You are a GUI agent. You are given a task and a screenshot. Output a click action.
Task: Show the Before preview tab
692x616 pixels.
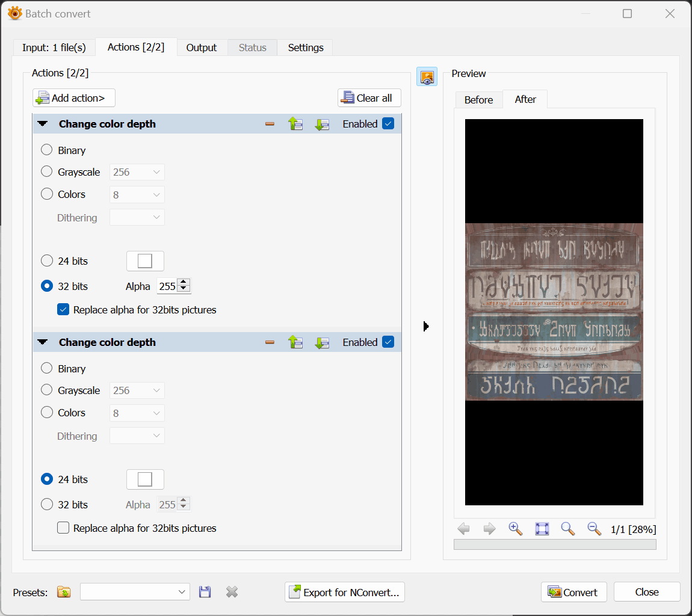point(478,100)
